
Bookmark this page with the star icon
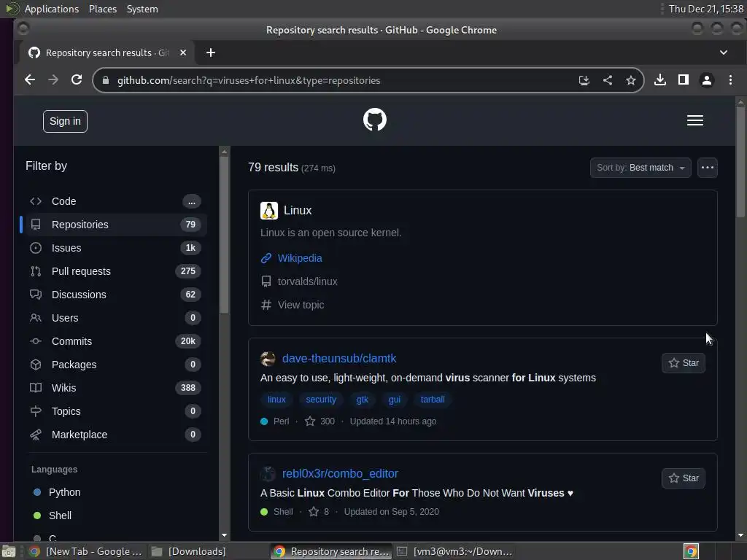coord(631,80)
